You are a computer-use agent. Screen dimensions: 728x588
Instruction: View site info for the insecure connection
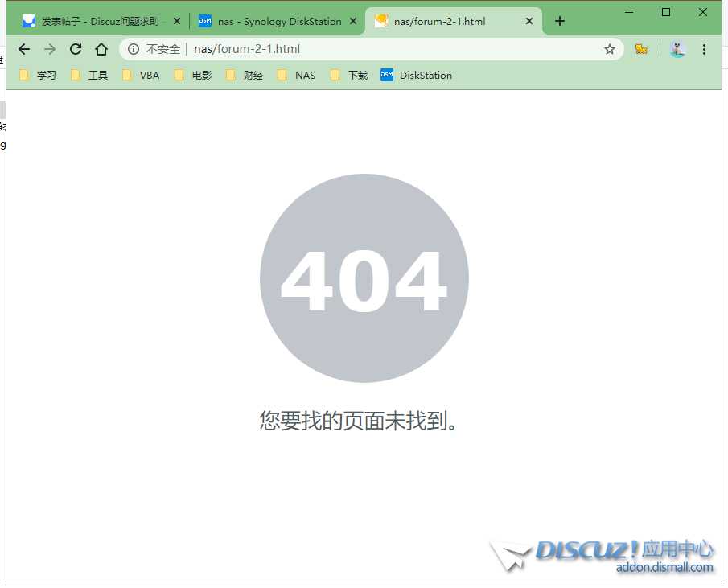tap(134, 49)
